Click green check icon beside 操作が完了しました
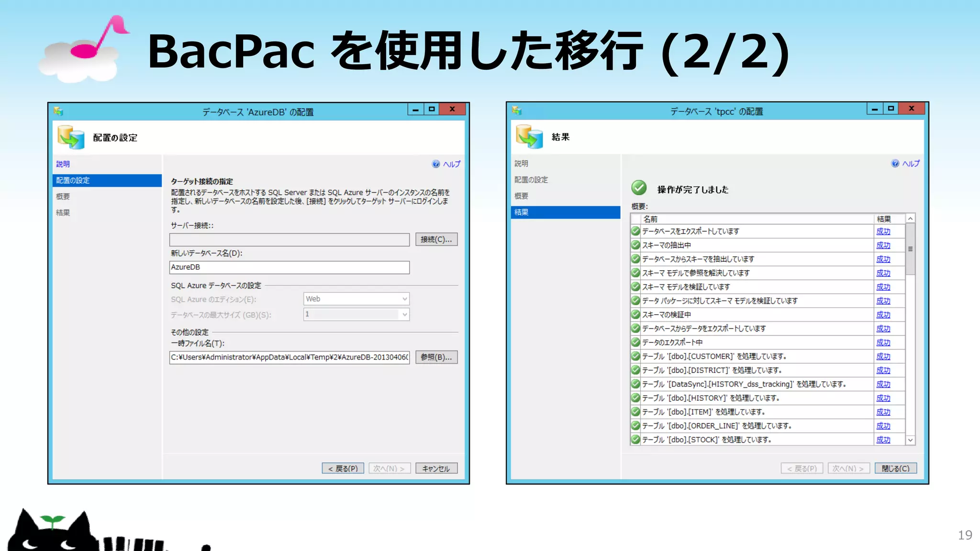Viewport: 980px width, 551px height. click(x=639, y=188)
